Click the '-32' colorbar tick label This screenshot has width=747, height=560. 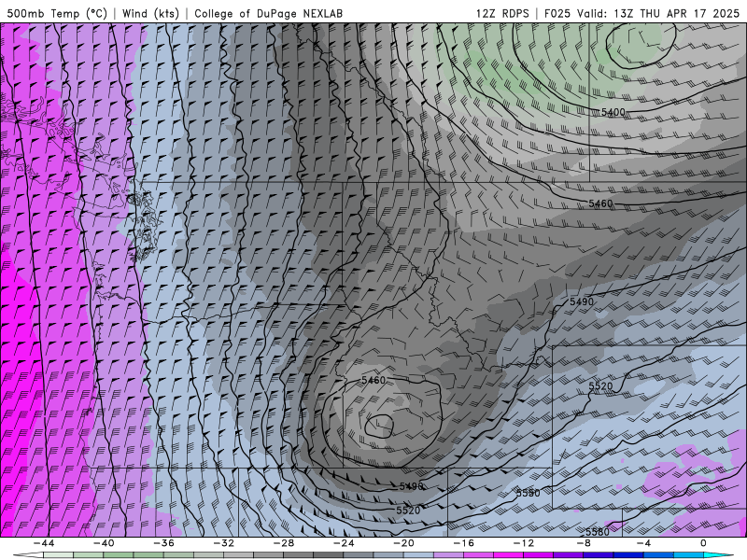pyautogui.click(x=223, y=543)
